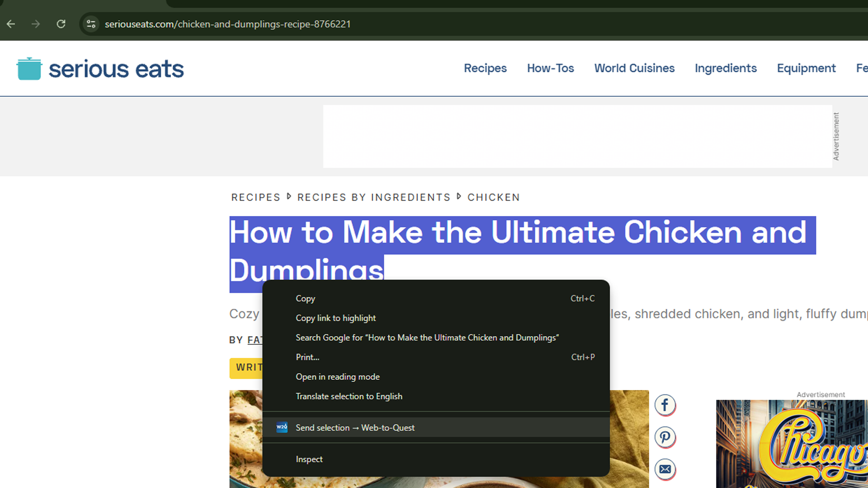Choose Copy from context menu
The image size is (868, 488).
click(x=305, y=299)
